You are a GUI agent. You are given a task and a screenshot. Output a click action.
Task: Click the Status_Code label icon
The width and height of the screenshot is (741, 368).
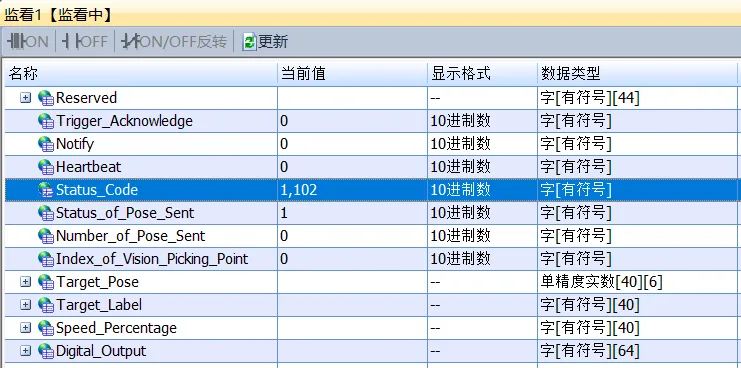click(46, 190)
